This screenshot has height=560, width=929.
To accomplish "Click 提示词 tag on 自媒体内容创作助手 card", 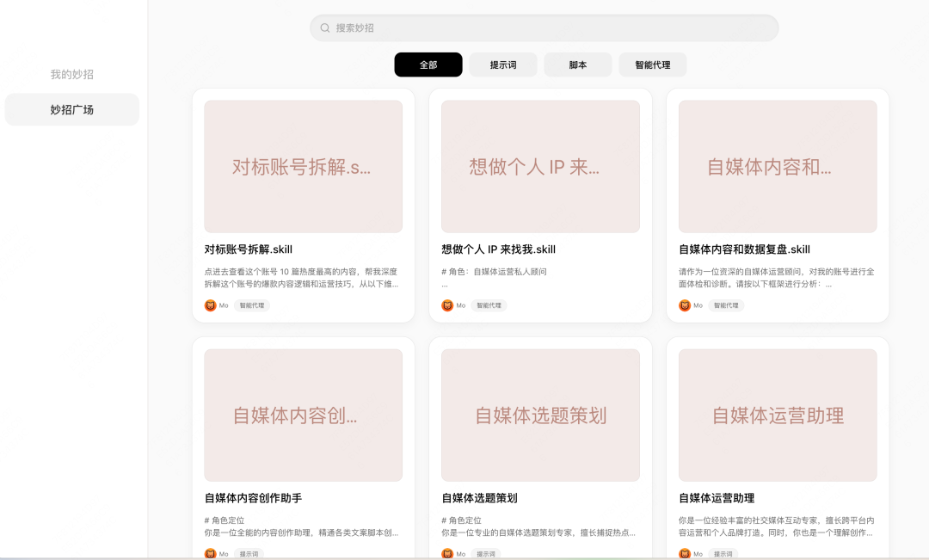I will 249,553.
